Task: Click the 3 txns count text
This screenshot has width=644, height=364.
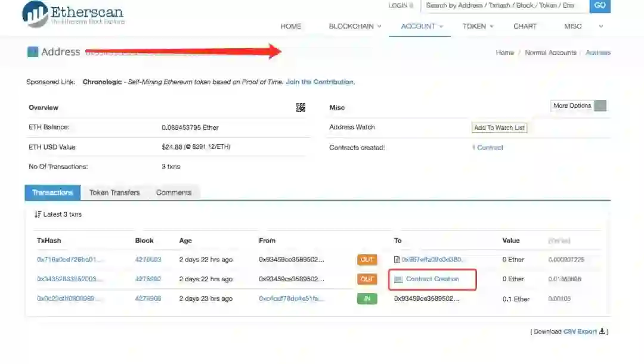Action: [171, 167]
